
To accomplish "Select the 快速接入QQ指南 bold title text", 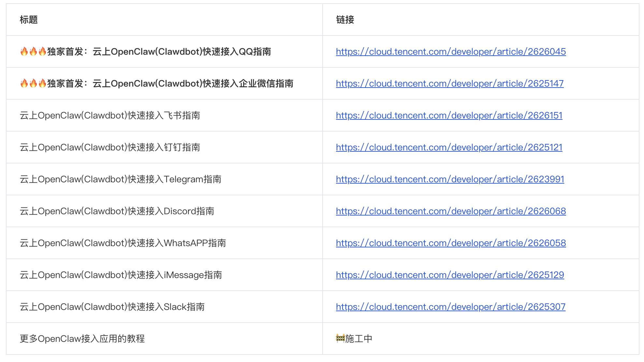I will click(237, 52).
